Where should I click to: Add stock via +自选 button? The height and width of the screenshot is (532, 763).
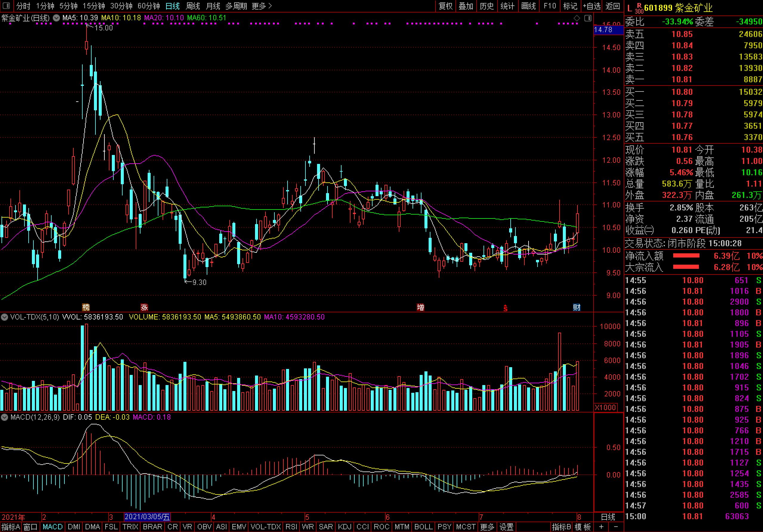click(x=591, y=6)
